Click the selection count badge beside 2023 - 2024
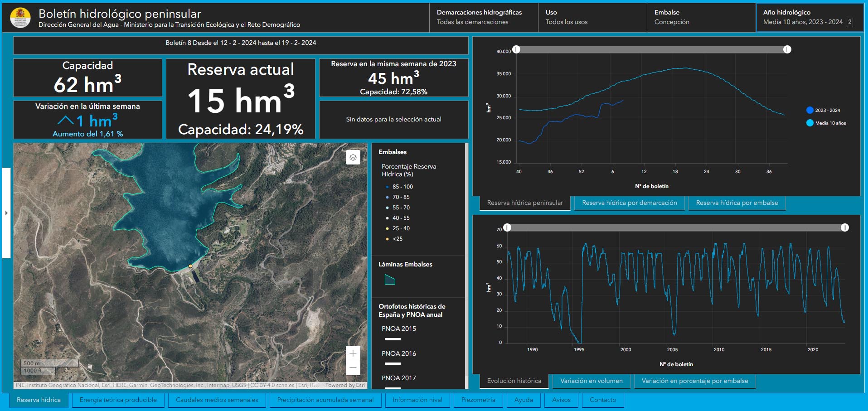 (x=849, y=22)
